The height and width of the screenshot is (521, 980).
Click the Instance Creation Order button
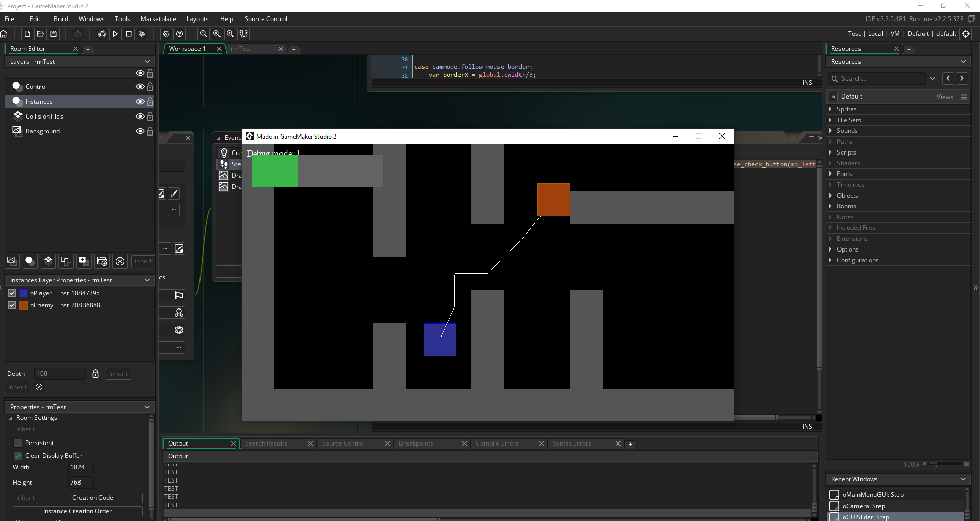(77, 511)
